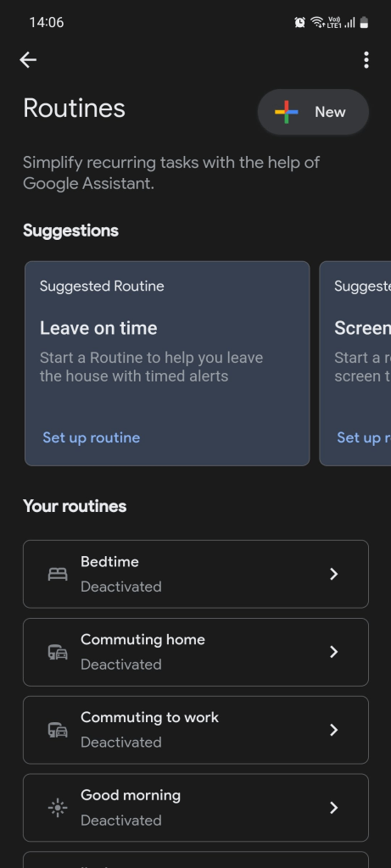Set up the second suggested routine
The width and height of the screenshot is (391, 868).
(364, 437)
